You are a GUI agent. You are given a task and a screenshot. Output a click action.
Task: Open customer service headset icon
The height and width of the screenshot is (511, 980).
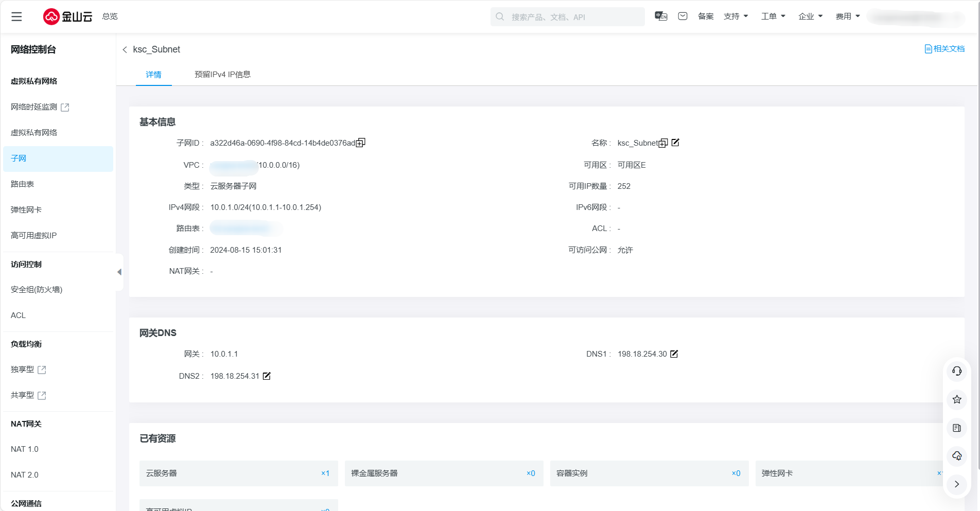click(957, 371)
